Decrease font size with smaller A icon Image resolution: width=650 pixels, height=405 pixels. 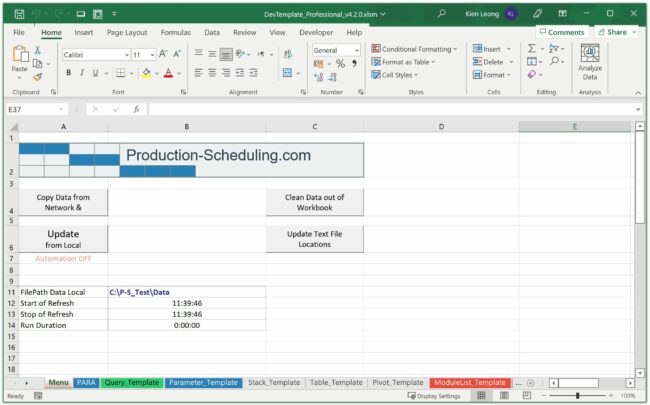177,54
